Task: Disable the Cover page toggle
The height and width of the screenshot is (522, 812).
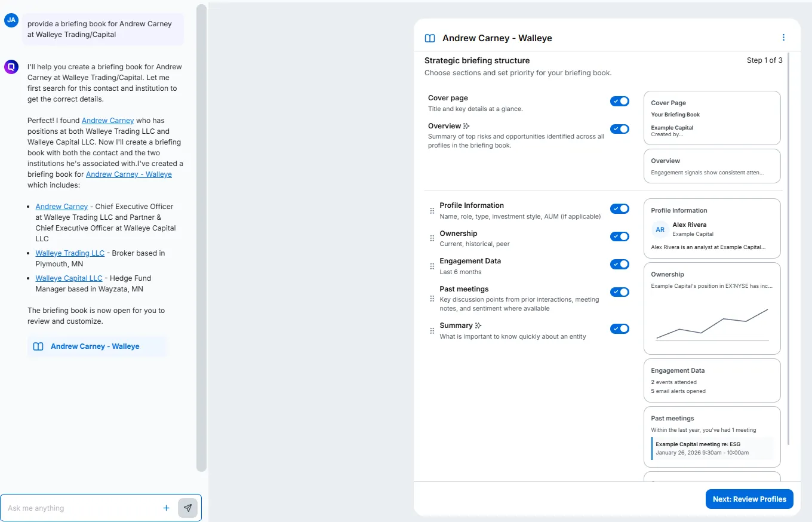Action: (619, 102)
